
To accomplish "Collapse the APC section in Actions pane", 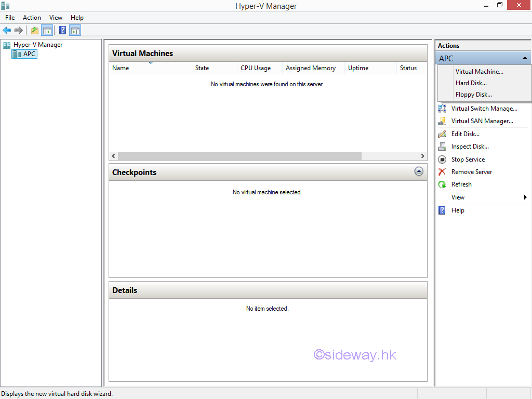I will tap(525, 58).
